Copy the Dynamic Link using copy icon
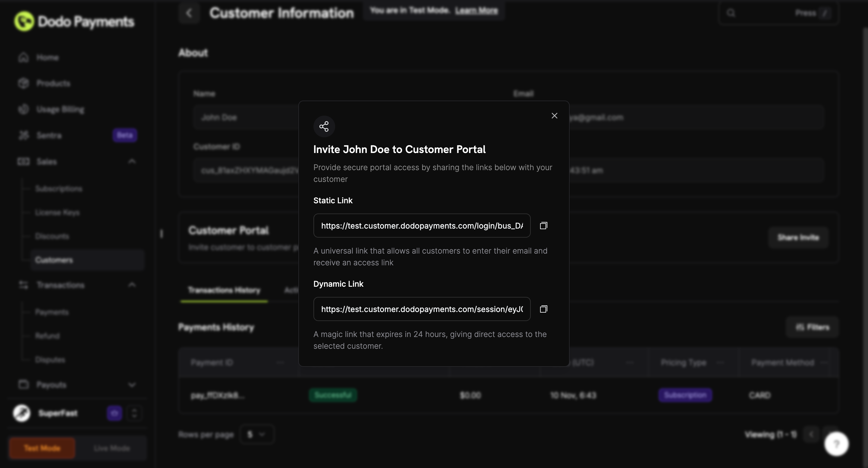Screen dimensions: 868x468 (543, 309)
